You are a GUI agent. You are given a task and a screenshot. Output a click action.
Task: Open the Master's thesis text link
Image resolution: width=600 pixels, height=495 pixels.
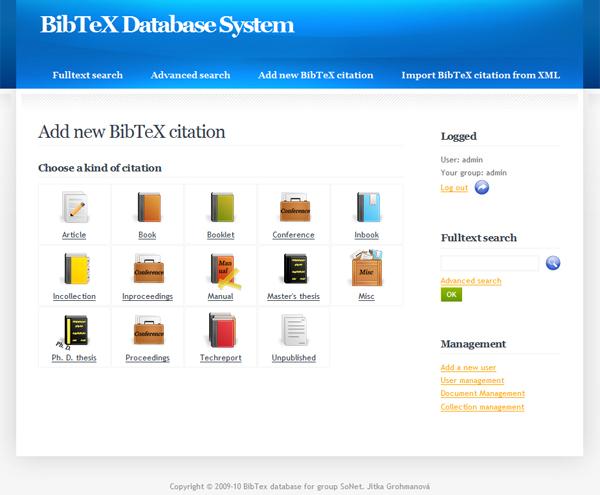pos(293,296)
